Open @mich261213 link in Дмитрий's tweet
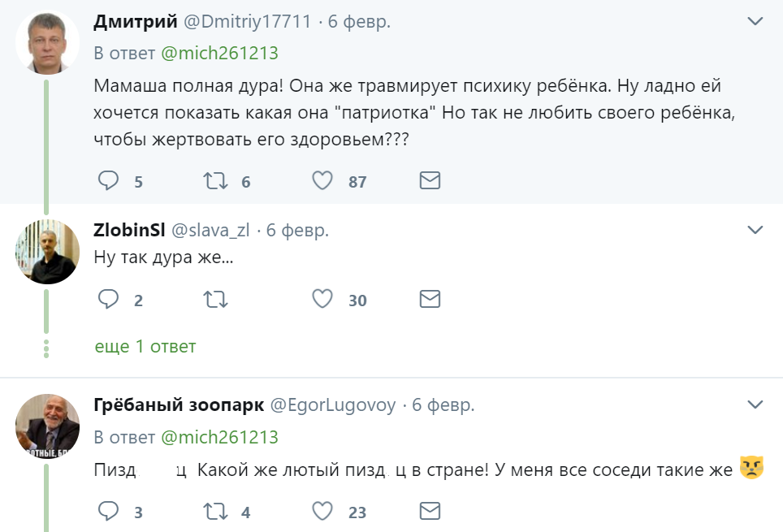This screenshot has width=783, height=532. (x=219, y=54)
